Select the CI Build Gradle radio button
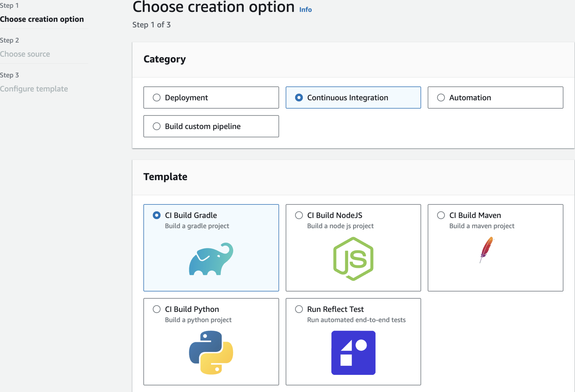575x392 pixels. tap(157, 215)
